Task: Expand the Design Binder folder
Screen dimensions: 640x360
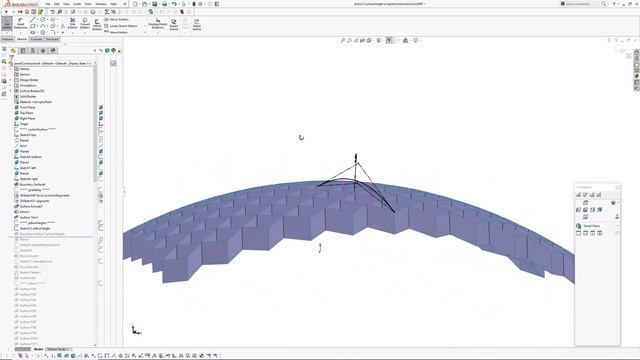Action: pyautogui.click(x=11, y=80)
